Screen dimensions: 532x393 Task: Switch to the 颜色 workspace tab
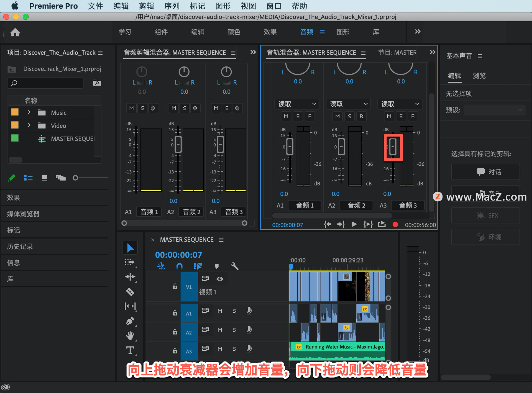point(234,32)
